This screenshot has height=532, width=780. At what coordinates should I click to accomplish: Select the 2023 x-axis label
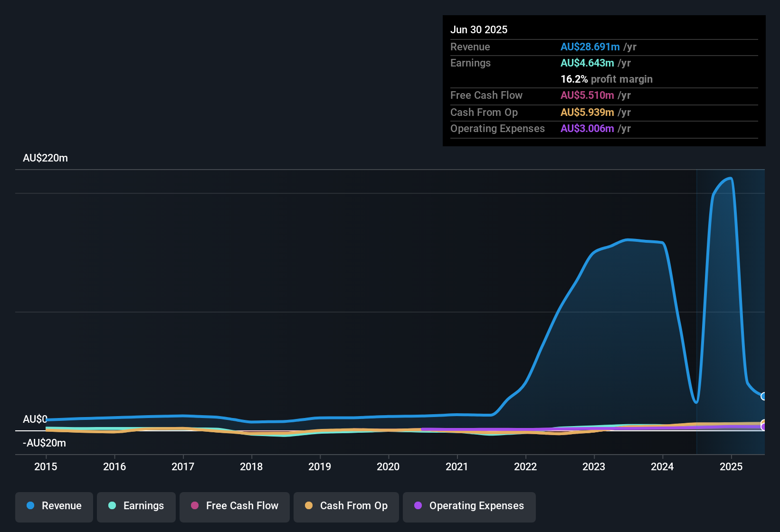(x=594, y=466)
